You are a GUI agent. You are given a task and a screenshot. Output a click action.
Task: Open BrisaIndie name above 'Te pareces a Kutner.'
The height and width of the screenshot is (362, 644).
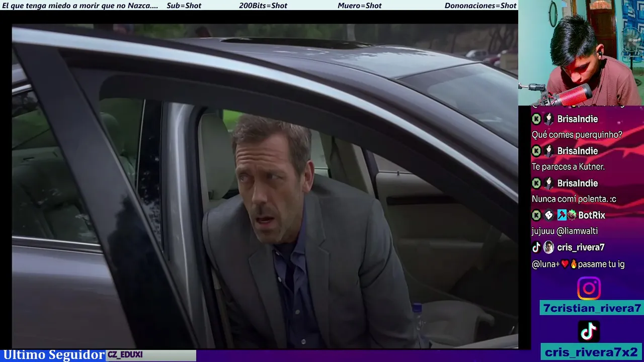pos(578,151)
